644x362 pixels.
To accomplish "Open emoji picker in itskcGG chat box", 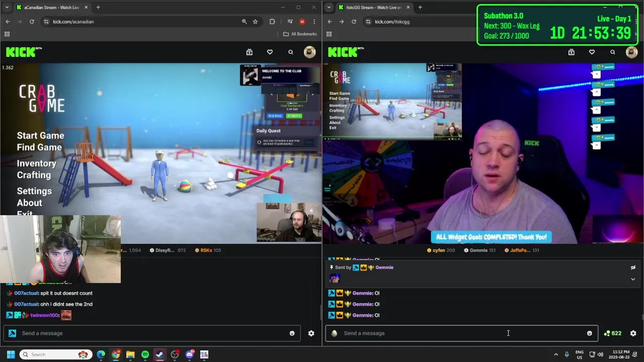I will pyautogui.click(x=589, y=333).
